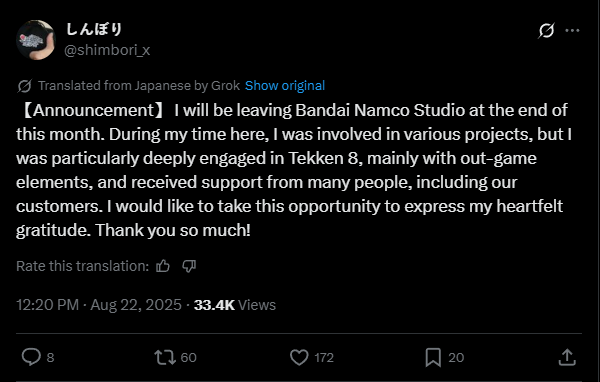The width and height of the screenshot is (600, 382).
Task: Click the small Grok icon beside translation note
Action: pyautogui.click(x=24, y=86)
